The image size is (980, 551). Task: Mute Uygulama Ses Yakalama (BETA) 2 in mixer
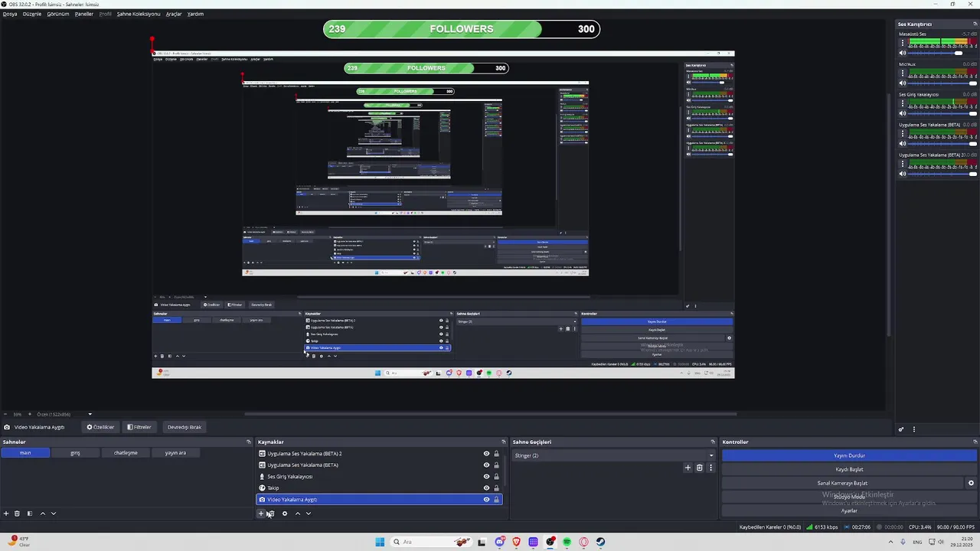click(903, 174)
